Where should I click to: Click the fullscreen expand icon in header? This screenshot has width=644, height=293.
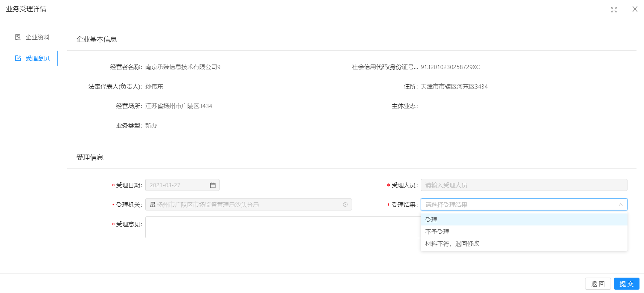coord(614,10)
